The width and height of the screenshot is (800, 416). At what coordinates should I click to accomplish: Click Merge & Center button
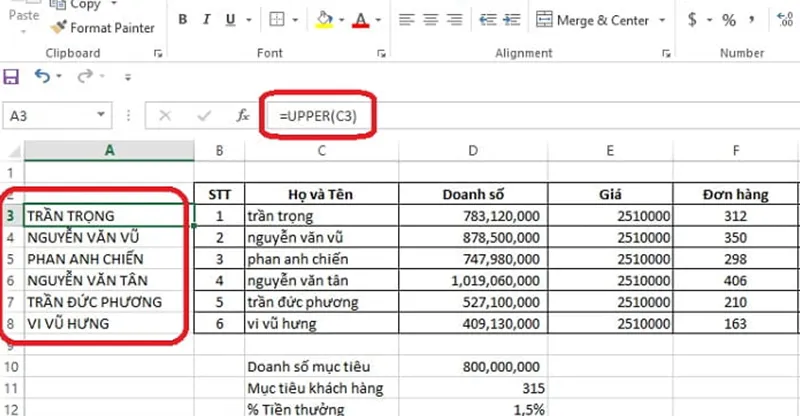(x=592, y=20)
